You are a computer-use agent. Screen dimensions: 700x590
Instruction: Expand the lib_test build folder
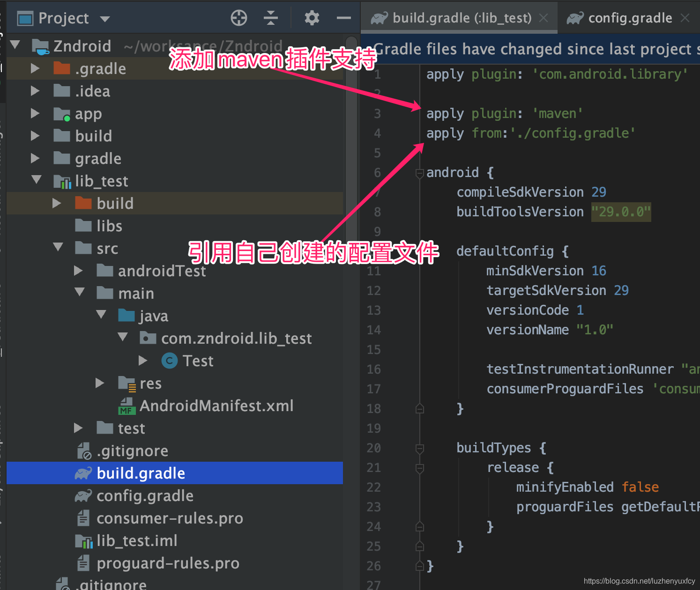[57, 203]
